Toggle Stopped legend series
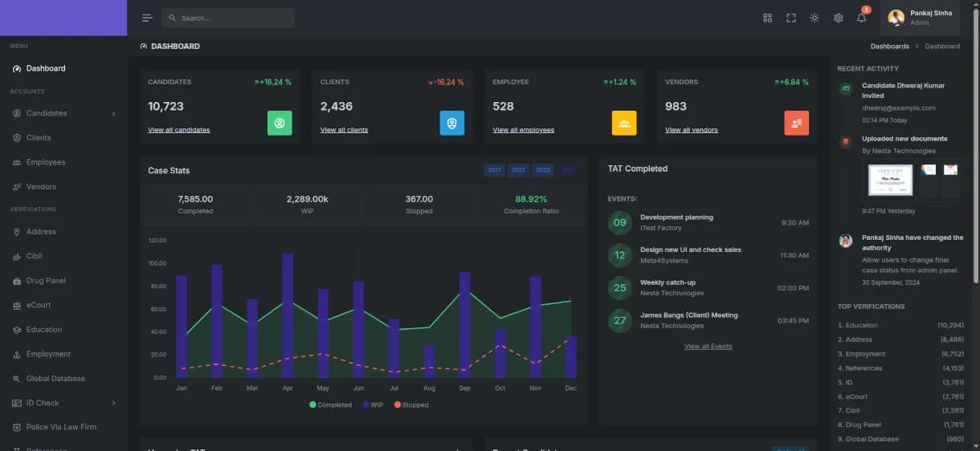Image resolution: width=980 pixels, height=451 pixels. pyautogui.click(x=411, y=405)
